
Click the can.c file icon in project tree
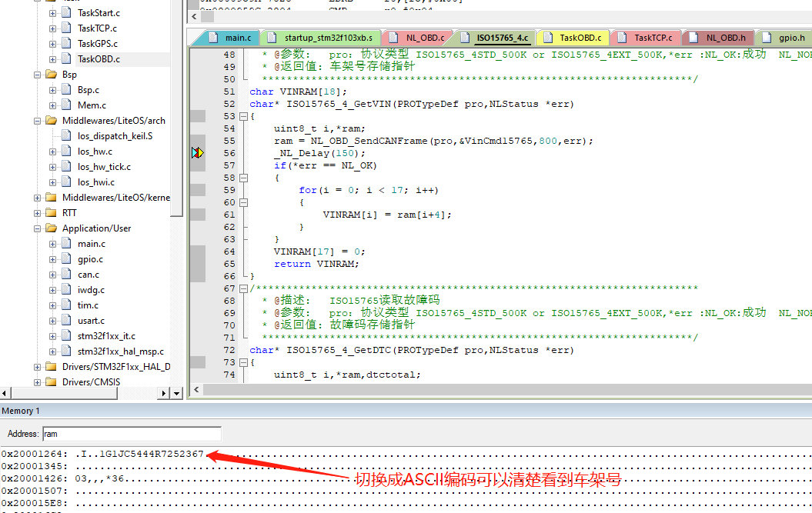pyautogui.click(x=66, y=275)
